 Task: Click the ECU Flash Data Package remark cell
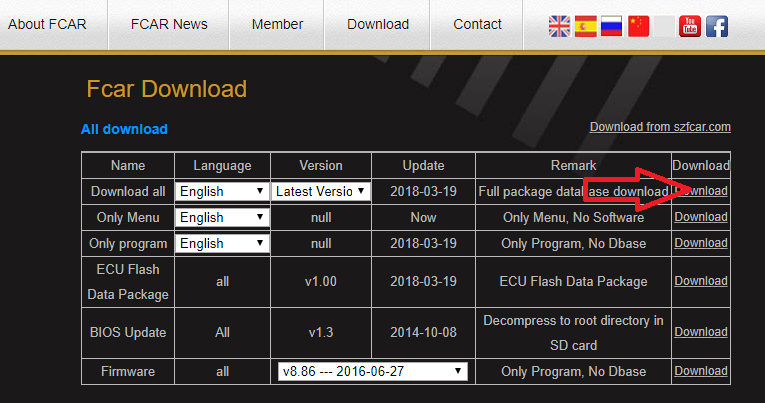coord(573,282)
